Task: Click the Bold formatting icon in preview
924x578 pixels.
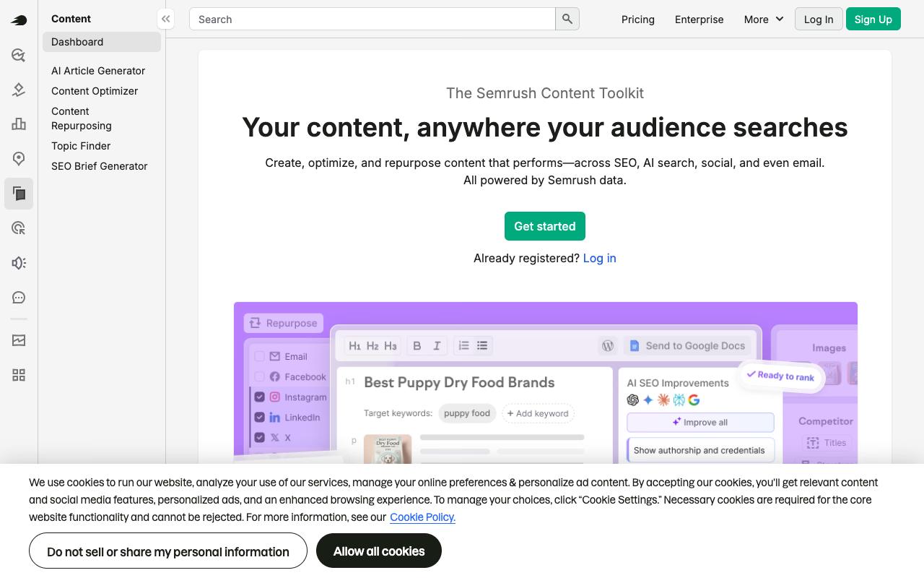Action: [x=417, y=346]
